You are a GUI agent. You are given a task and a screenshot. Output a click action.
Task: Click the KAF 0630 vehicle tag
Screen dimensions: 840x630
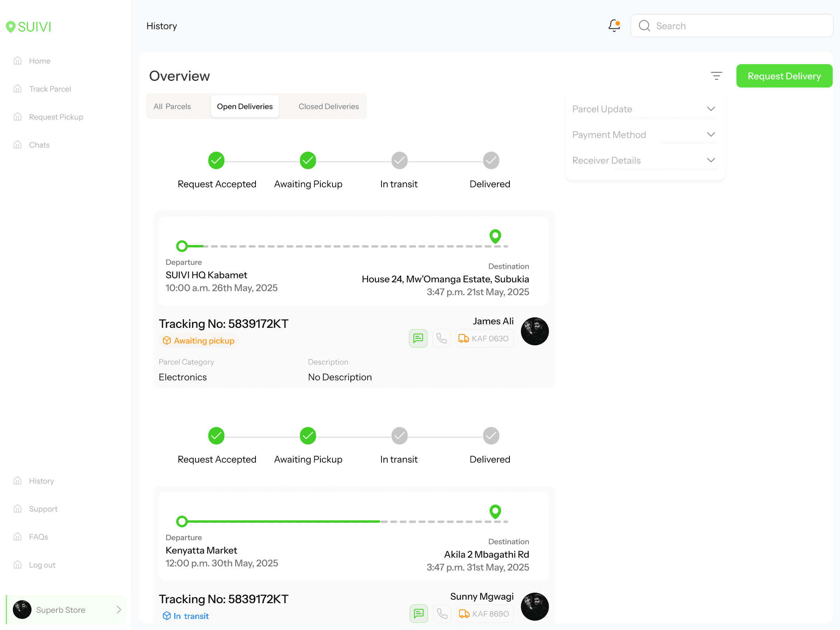(485, 338)
